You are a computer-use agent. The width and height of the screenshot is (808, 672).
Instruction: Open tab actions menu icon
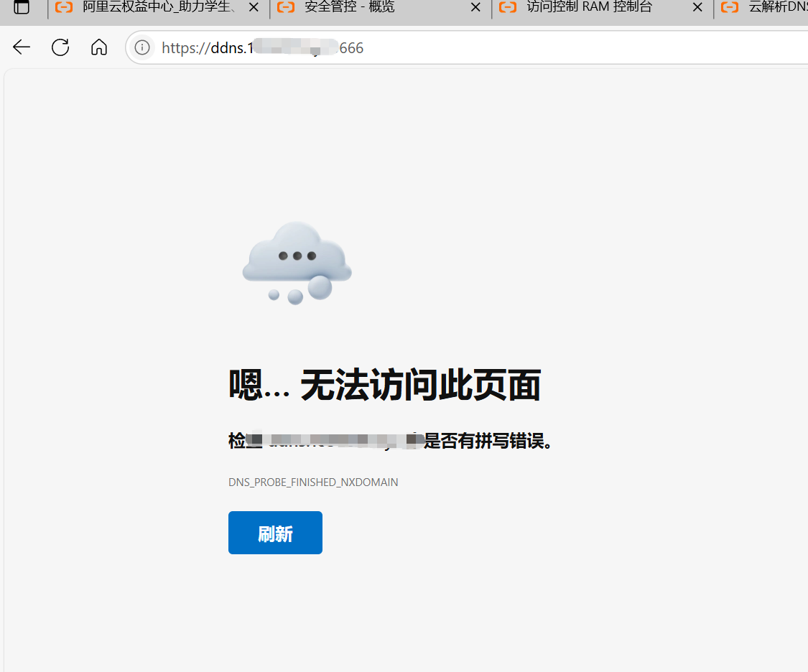tap(22, 7)
